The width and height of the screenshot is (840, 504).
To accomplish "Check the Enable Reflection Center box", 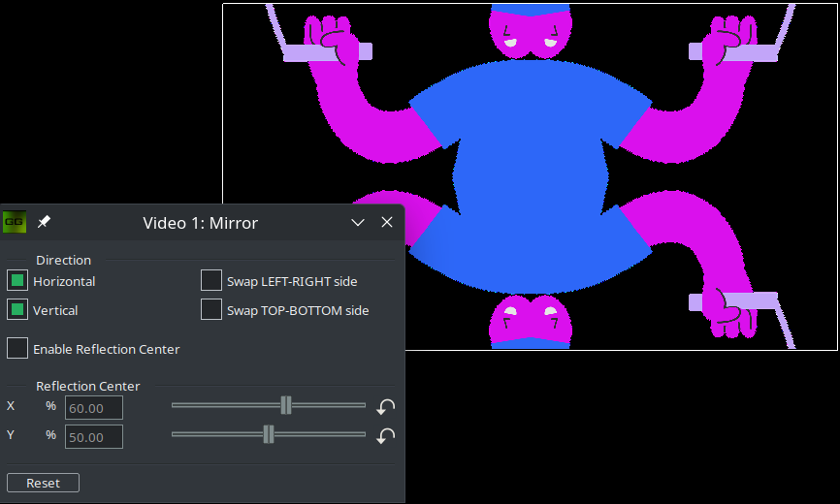I will pyautogui.click(x=17, y=348).
